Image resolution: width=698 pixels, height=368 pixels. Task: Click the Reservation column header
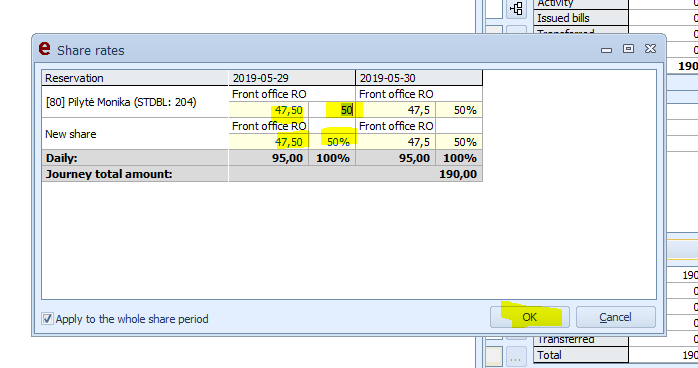pyautogui.click(x=135, y=78)
